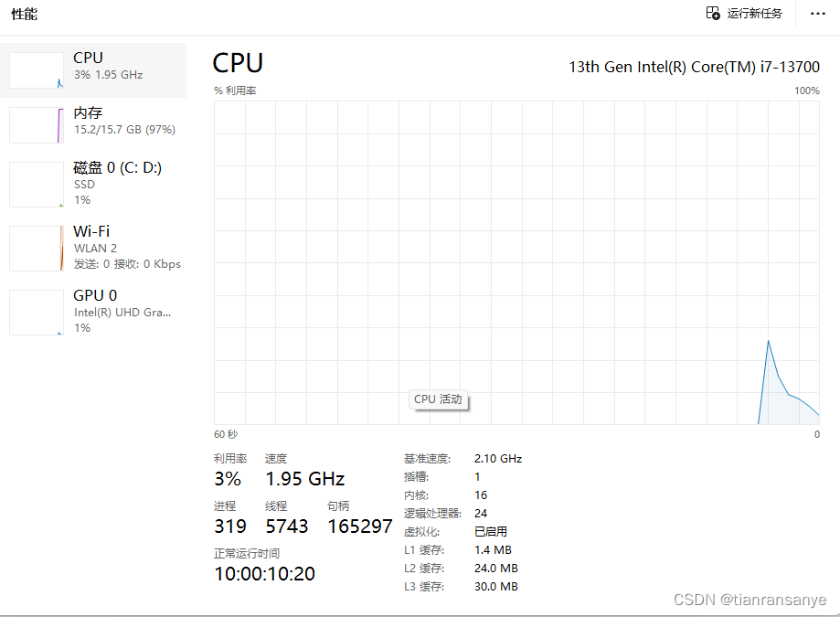Click the SSD label under 磁盘 0
This screenshot has height=617, width=840.
(82, 184)
